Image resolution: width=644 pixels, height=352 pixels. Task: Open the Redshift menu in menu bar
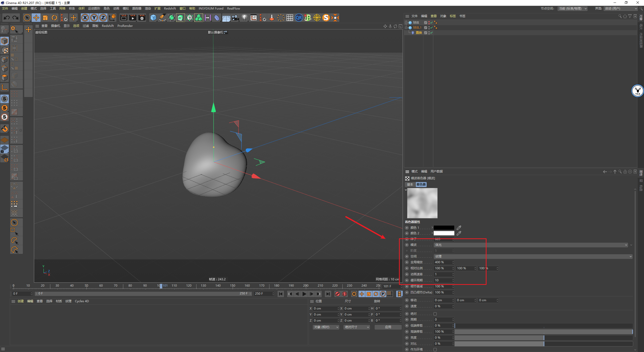170,8
